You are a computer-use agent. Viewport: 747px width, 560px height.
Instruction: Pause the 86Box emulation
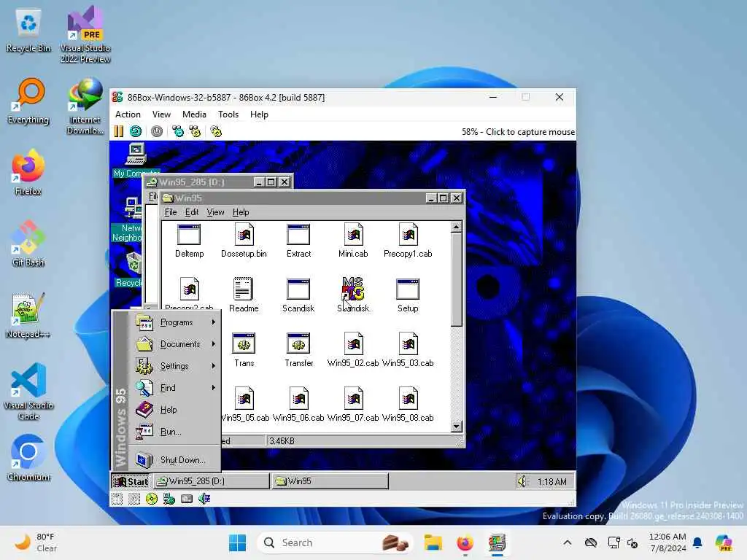pyautogui.click(x=119, y=131)
